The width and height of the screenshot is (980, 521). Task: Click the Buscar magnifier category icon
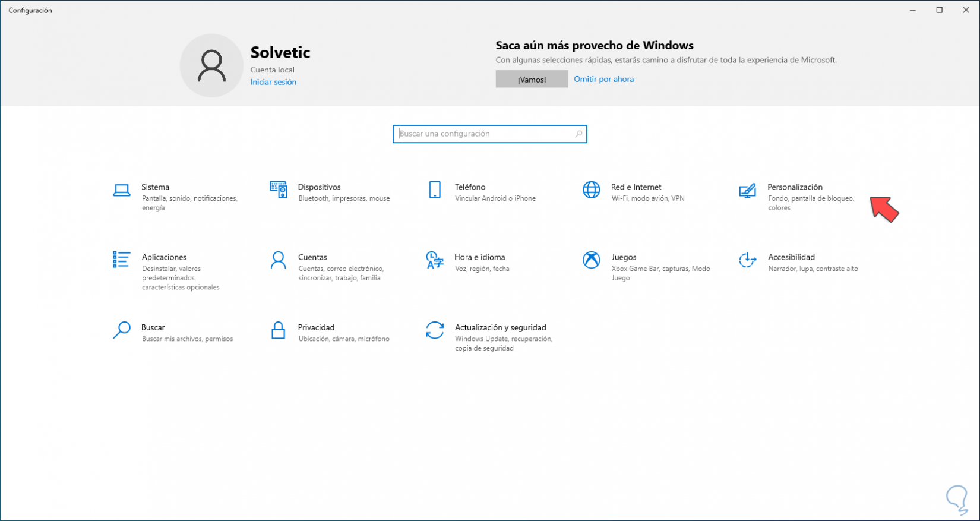[x=122, y=330]
